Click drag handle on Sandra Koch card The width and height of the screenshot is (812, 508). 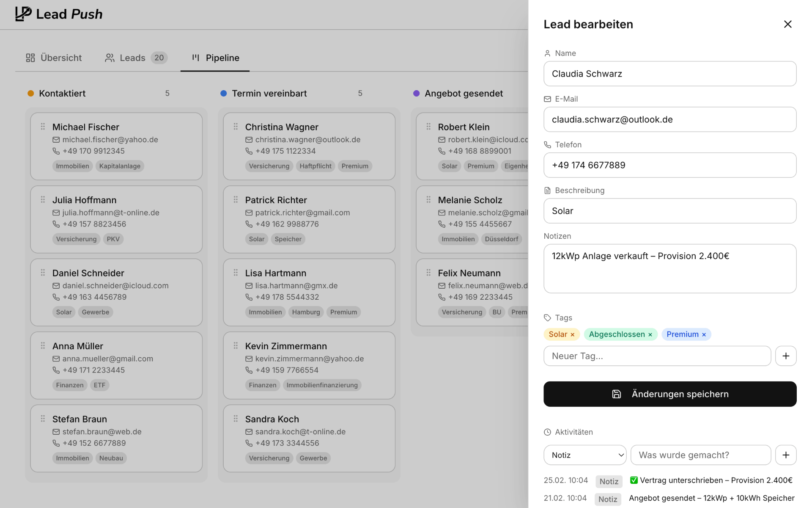[x=236, y=419]
